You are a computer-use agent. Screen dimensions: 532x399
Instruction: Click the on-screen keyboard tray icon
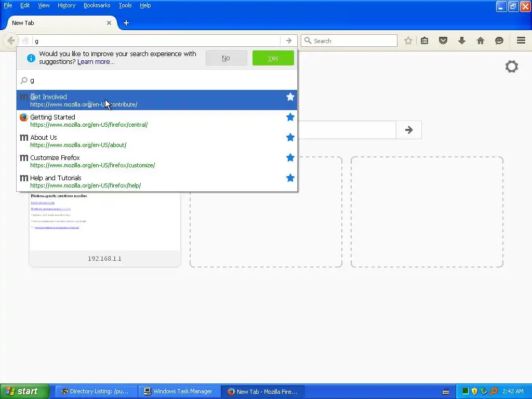click(446, 392)
